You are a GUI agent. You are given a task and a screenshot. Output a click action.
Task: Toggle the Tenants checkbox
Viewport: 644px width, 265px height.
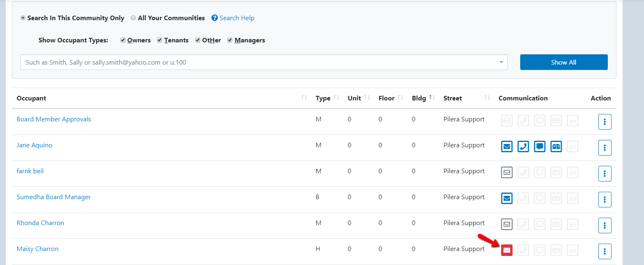[160, 40]
